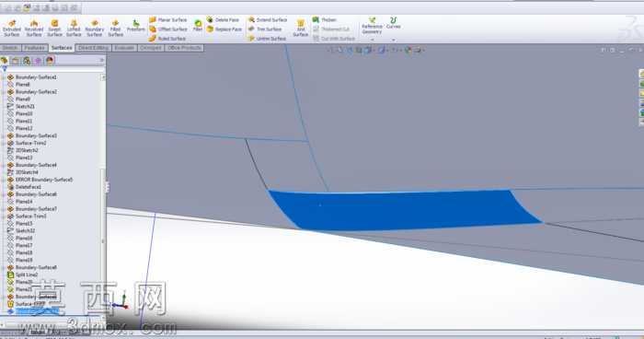Screen dimensions: 644x339
Task: Open the FeatureManager design tree tab
Action: (x=5, y=61)
